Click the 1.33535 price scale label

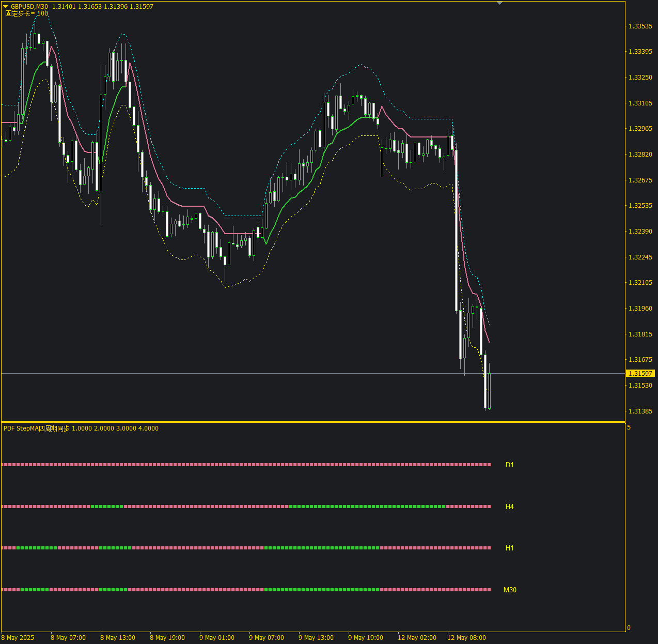coord(640,26)
